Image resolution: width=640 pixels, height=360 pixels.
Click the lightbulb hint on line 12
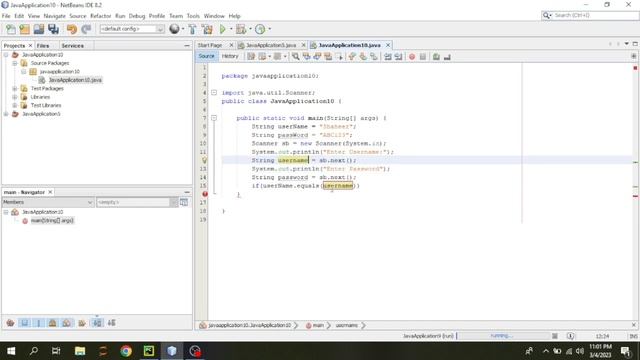(204, 160)
